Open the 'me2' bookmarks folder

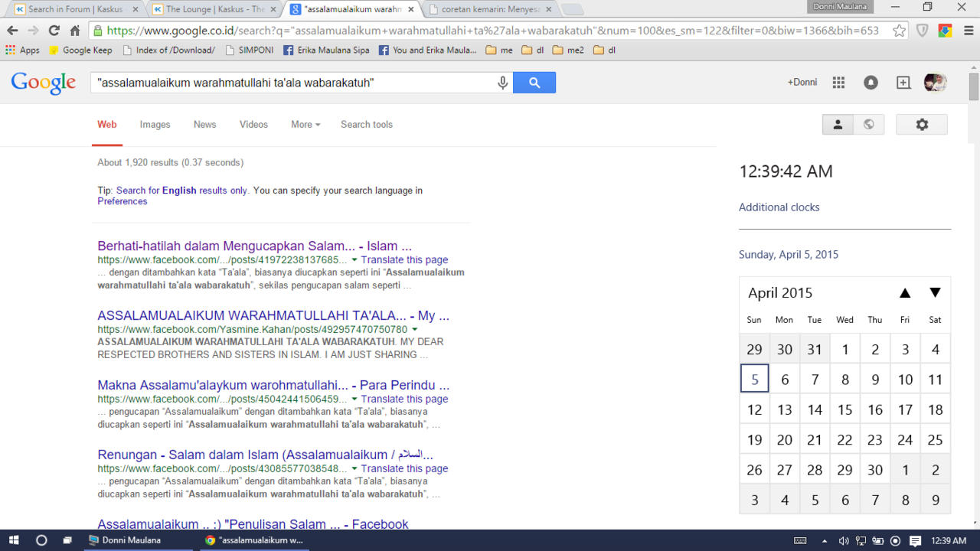(x=568, y=50)
